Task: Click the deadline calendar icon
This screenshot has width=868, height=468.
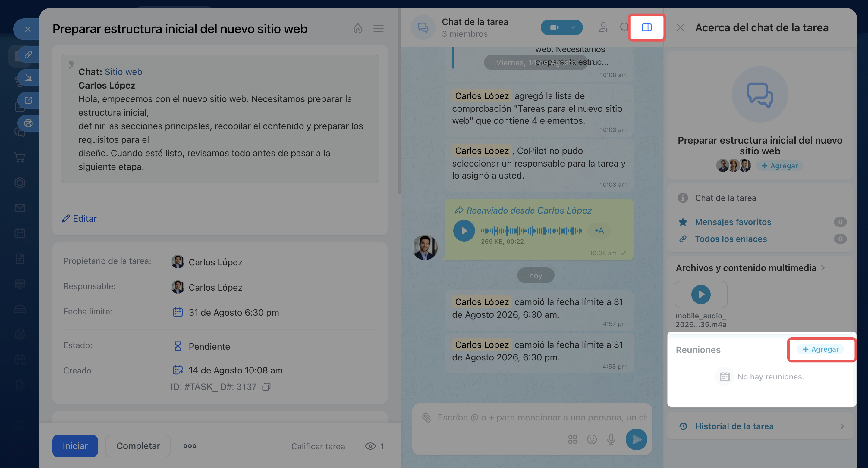Action: (178, 312)
